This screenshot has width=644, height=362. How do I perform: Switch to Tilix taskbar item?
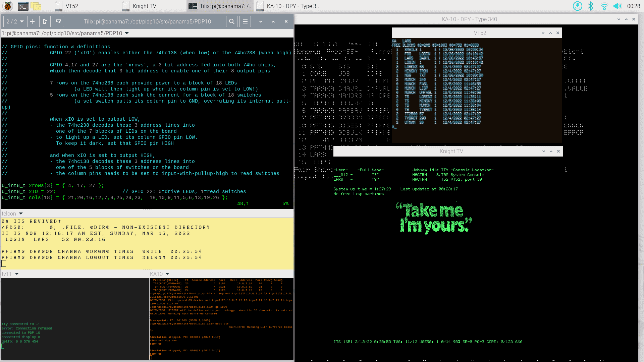220,6
